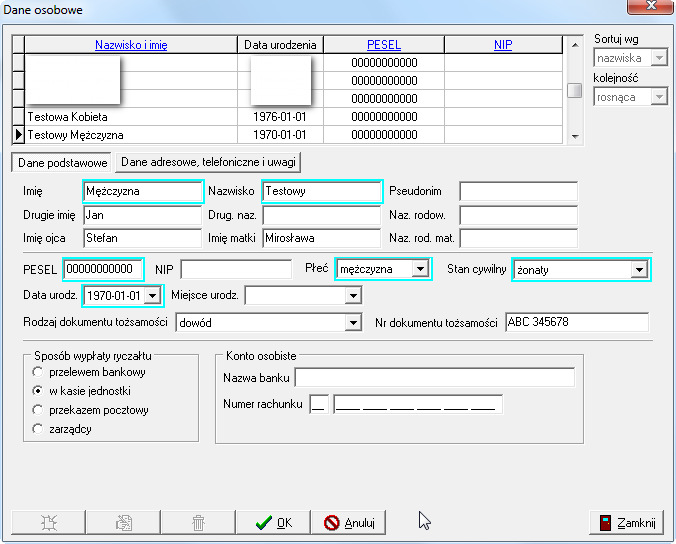The image size is (676, 544).
Task: Sort by Nazwisko i imię column header
Action: (131, 45)
